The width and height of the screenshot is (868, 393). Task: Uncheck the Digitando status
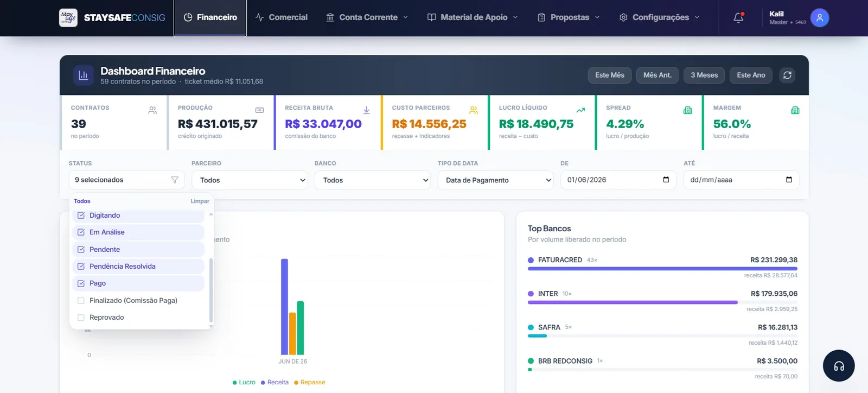(81, 215)
